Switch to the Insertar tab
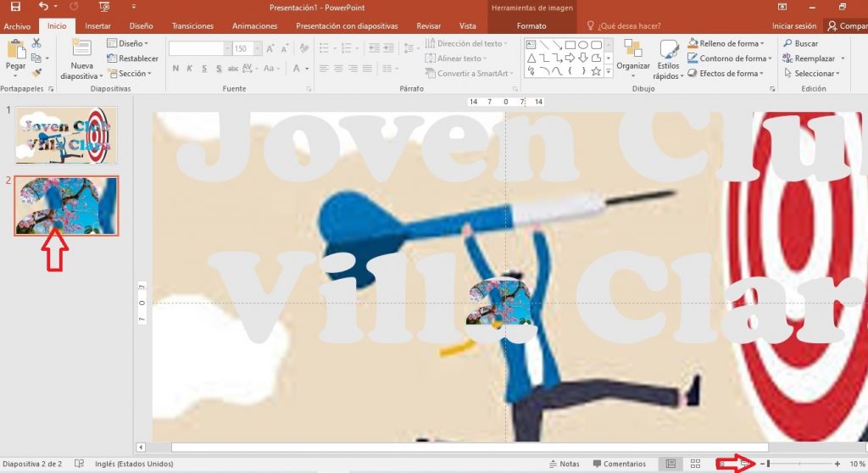Image resolution: width=868 pixels, height=473 pixels. click(x=97, y=26)
